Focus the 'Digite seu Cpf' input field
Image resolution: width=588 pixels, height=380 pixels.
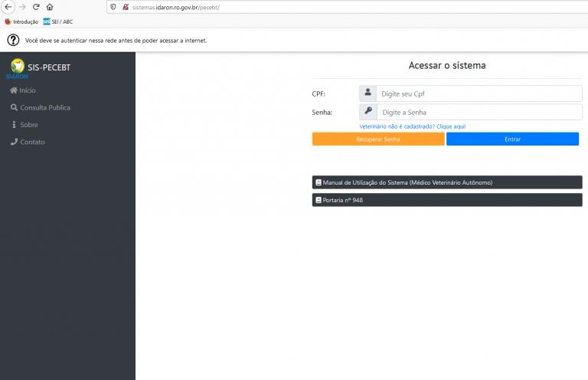(x=479, y=93)
